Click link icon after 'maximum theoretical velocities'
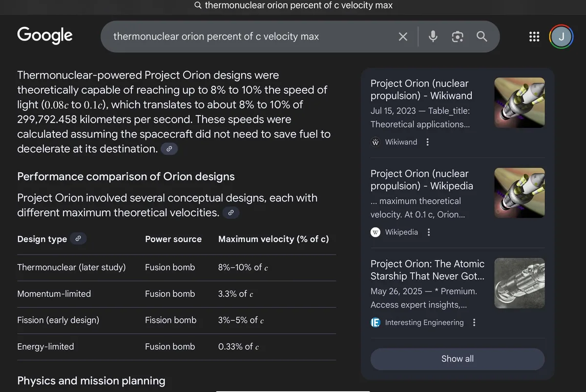Image resolution: width=586 pixels, height=392 pixels. (x=231, y=212)
